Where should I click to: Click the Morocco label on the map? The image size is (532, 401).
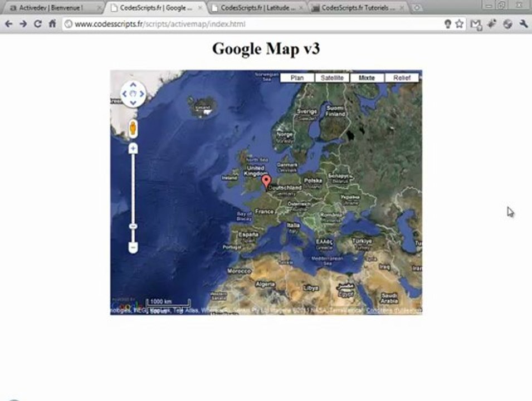tap(239, 271)
